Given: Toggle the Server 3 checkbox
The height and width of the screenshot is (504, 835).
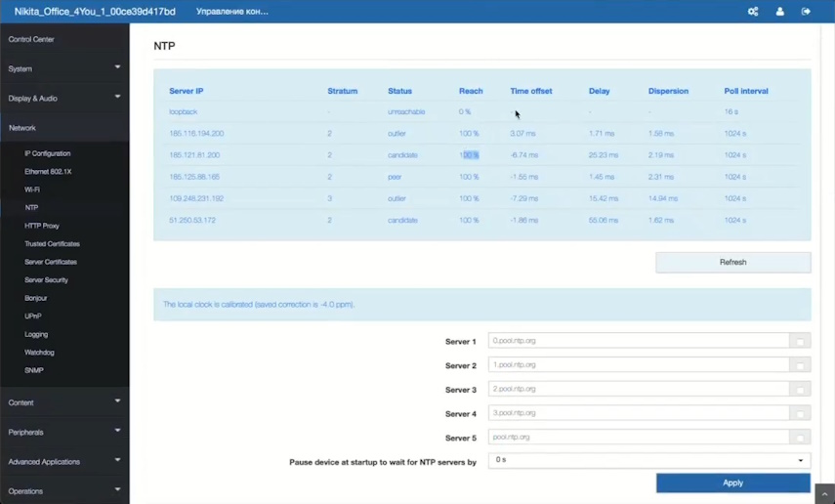Looking at the screenshot, I should [x=800, y=390].
